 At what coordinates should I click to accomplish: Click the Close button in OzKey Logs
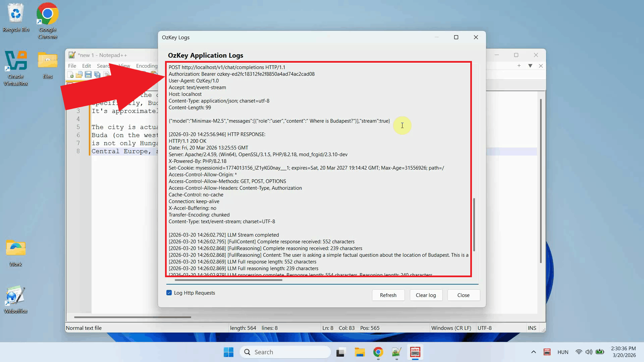point(463,295)
